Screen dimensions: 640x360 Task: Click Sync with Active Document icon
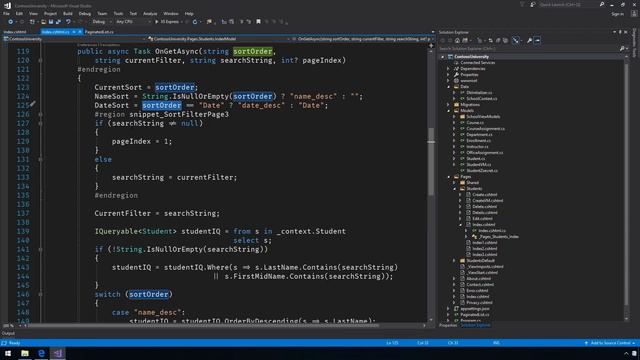pyautogui.click(x=491, y=40)
